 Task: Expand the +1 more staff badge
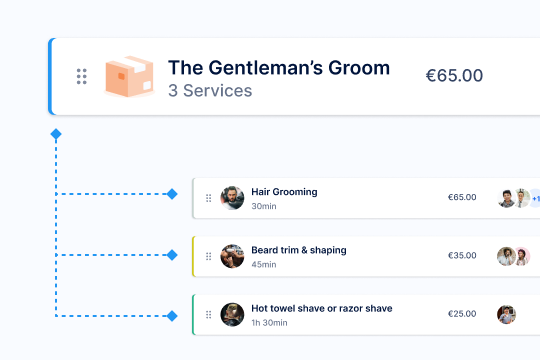click(x=534, y=198)
